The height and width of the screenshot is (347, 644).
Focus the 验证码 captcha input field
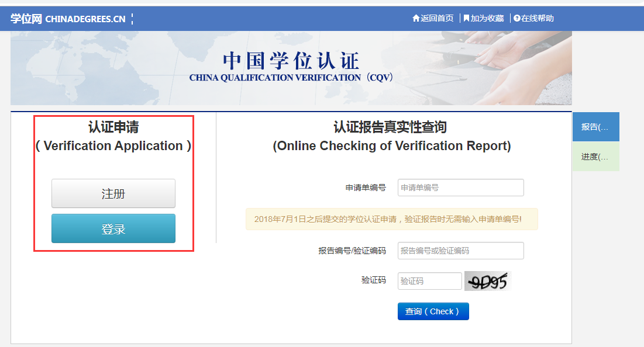point(429,281)
